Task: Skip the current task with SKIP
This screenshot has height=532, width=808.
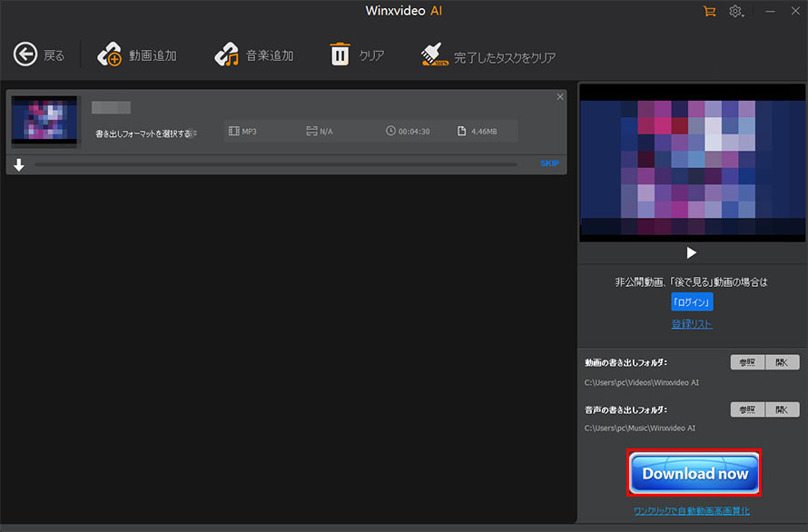Action: [x=549, y=163]
